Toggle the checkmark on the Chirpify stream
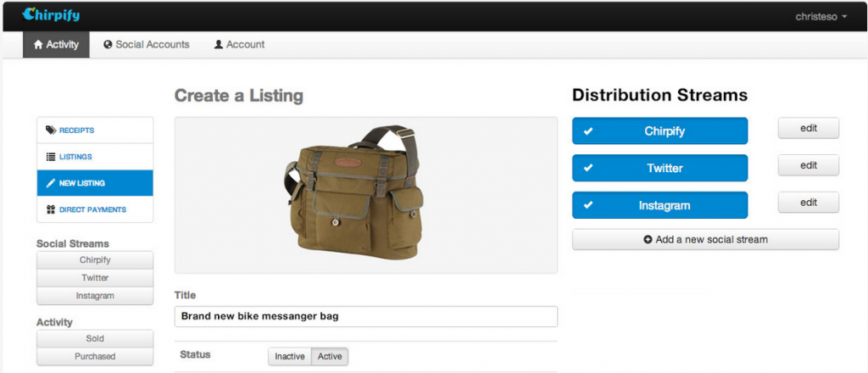868x373 pixels. (588, 131)
